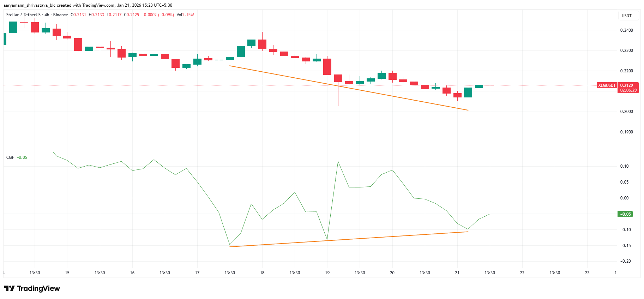644x299 pixels.
Task: Click the 0.1900 price axis label
Action: click(626, 132)
